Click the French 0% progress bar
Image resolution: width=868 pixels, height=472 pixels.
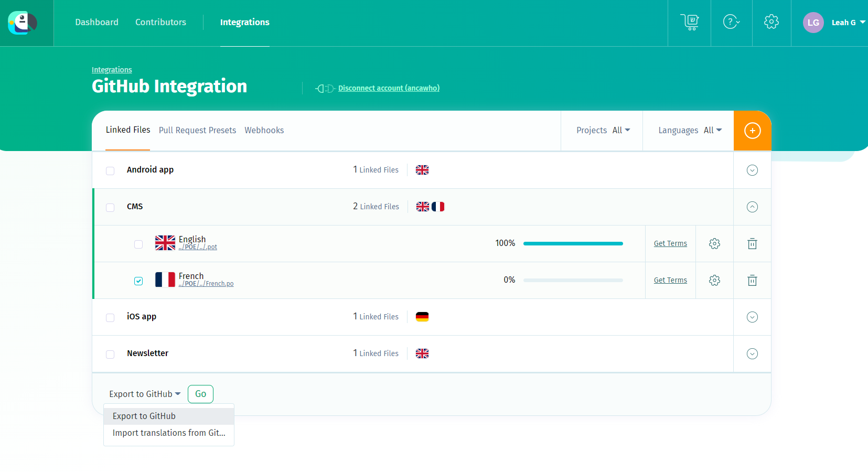(573, 280)
